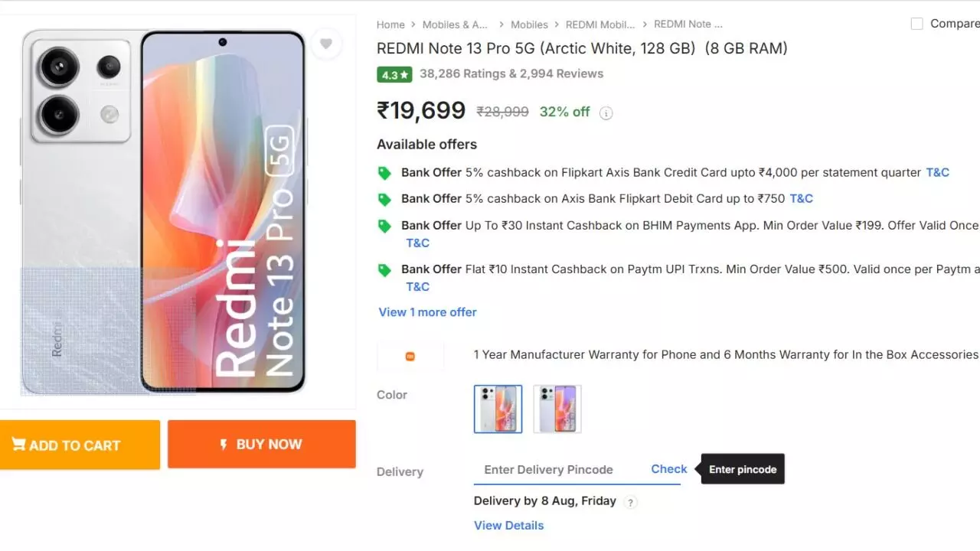
Task: Tick the Compare checkbox
Action: (x=916, y=24)
